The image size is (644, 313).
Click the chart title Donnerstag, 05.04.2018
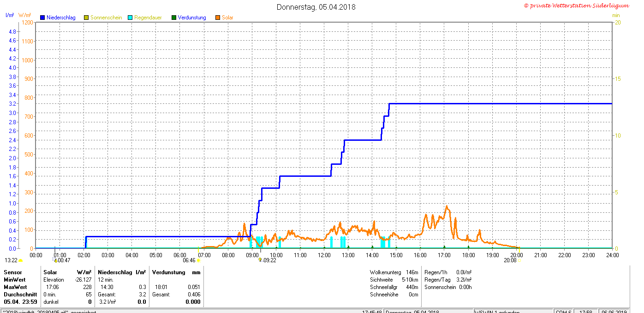[316, 7]
